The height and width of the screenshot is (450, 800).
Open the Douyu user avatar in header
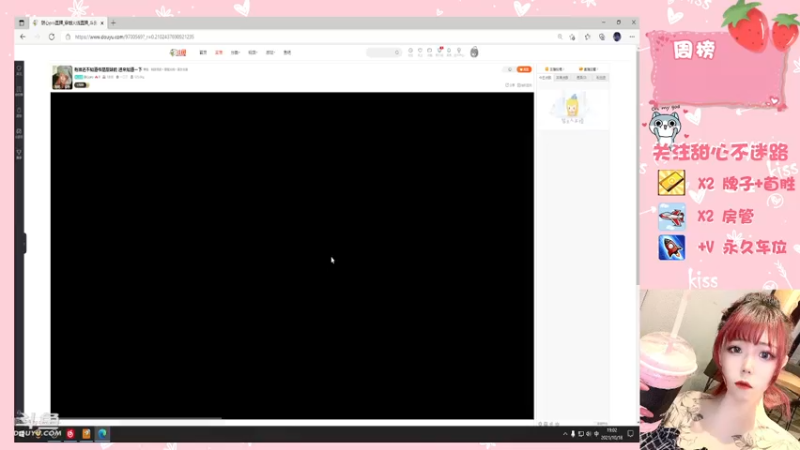[x=474, y=52]
